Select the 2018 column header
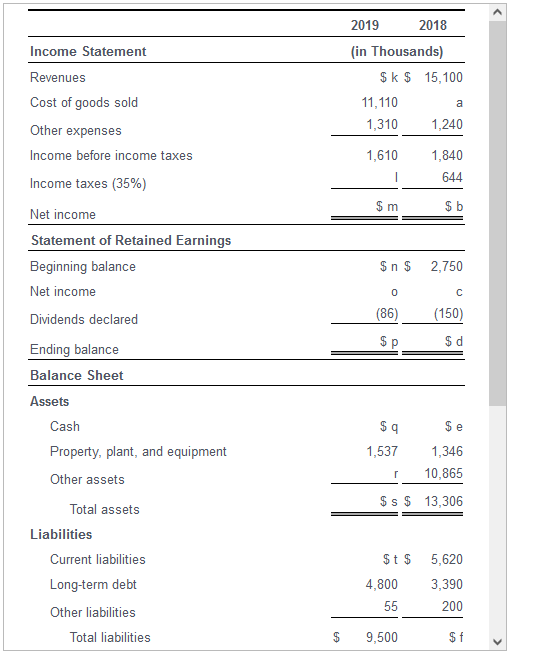Screen dimensions: 537x672 (x=433, y=25)
